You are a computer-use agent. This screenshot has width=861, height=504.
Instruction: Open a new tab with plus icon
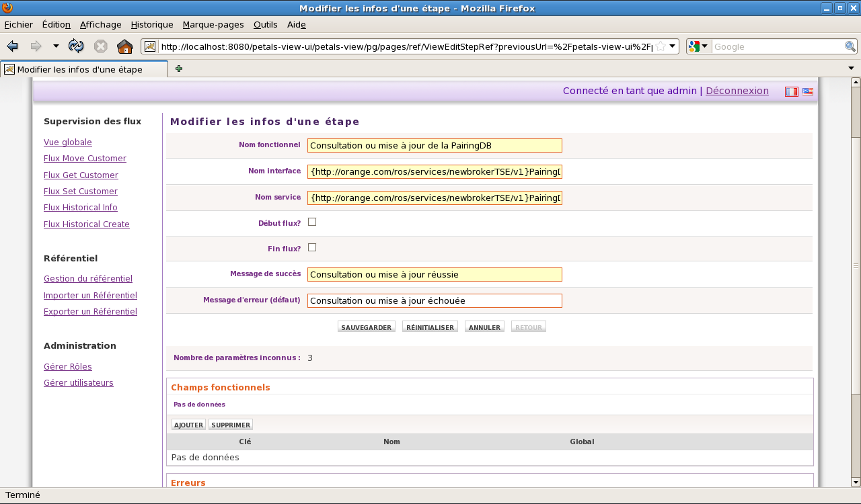179,69
